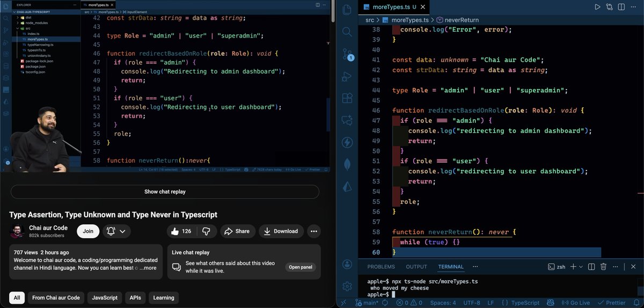Open Run and Debug icon in right VS Code

coord(347,76)
